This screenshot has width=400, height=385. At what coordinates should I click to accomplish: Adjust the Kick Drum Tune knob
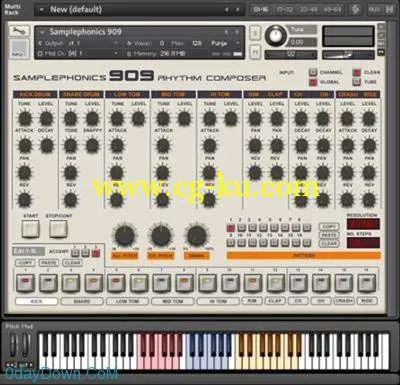point(25,118)
